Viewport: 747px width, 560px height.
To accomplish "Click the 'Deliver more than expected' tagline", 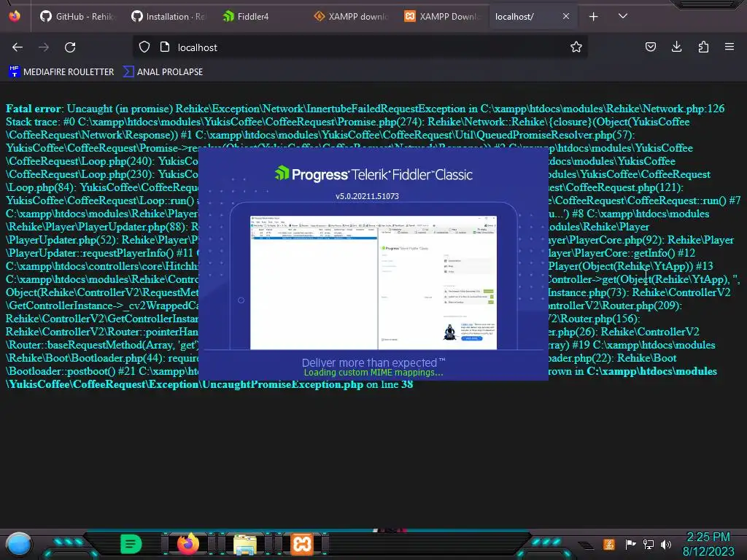I will [373, 362].
